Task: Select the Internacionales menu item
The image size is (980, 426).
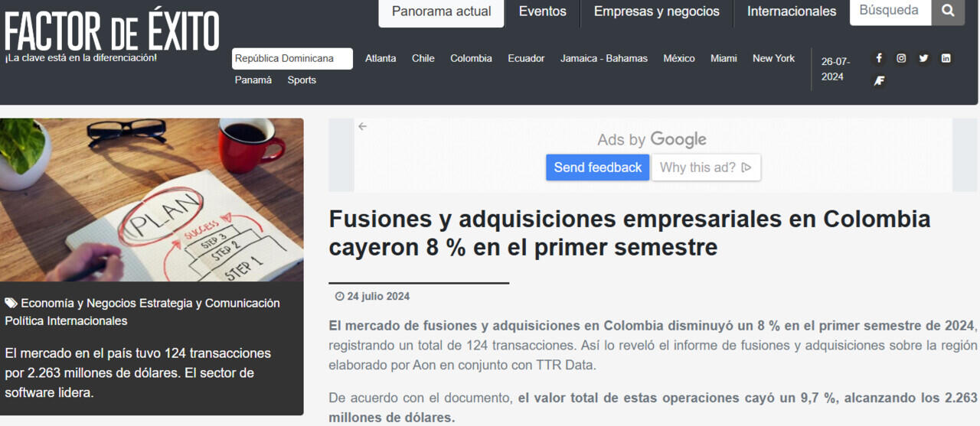Action: coord(791,12)
